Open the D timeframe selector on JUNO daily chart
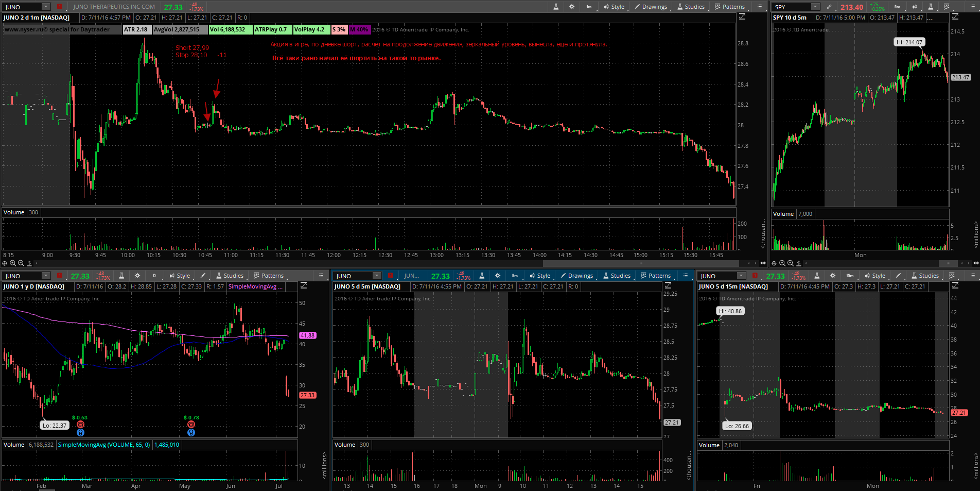 coord(154,276)
